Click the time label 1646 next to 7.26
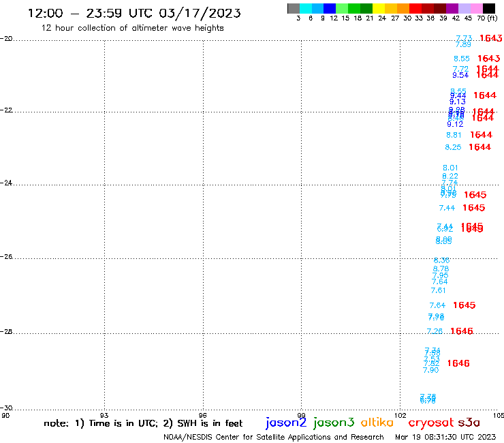 [x=462, y=331]
